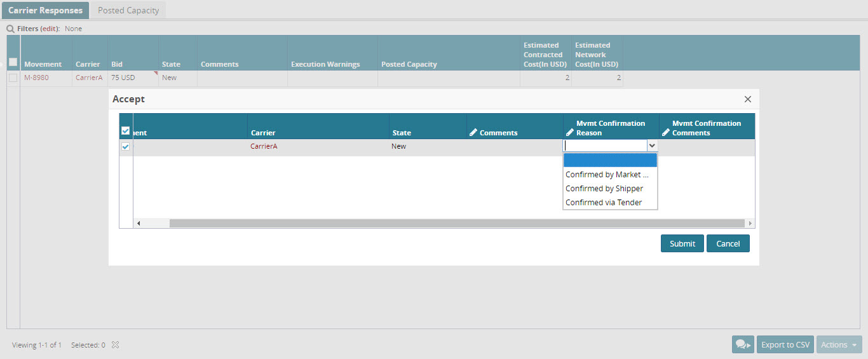This screenshot has height=359, width=868.
Task: Close the Accept dialog with X icon
Action: pos(748,99)
